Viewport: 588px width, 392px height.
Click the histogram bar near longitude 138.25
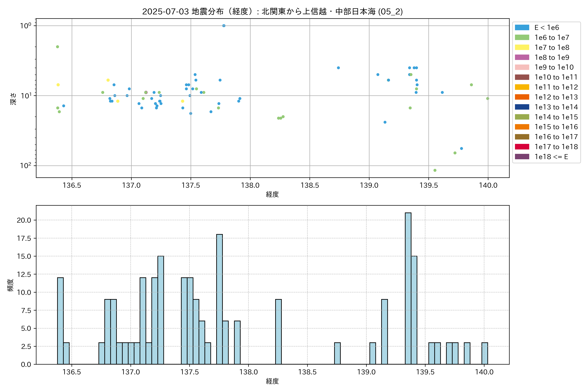point(278,332)
